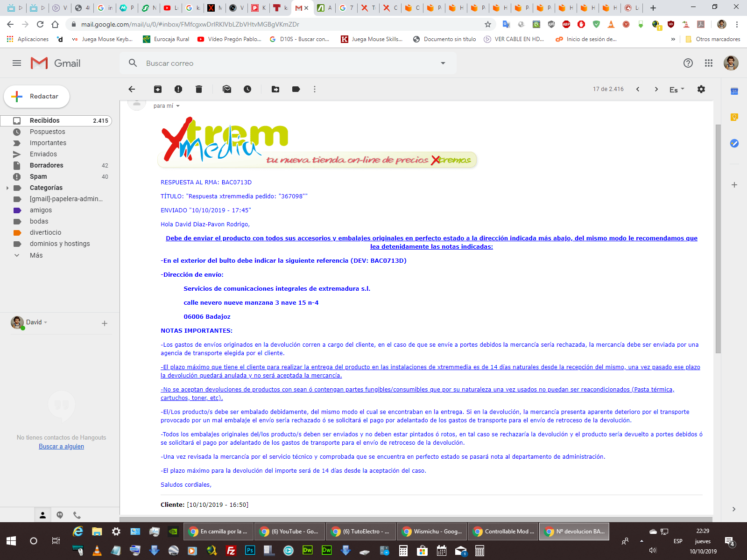The height and width of the screenshot is (560, 747).
Task: Delete the email with trash icon
Action: [199, 89]
